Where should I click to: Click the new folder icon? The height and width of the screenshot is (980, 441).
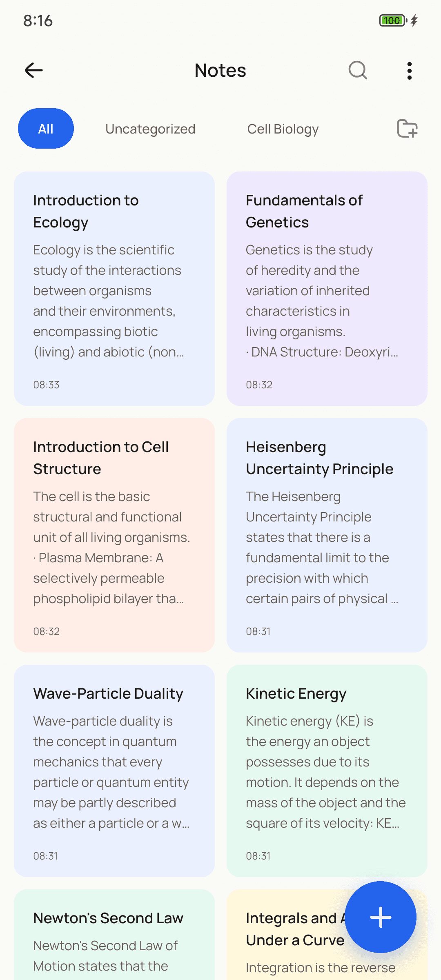coord(407,129)
